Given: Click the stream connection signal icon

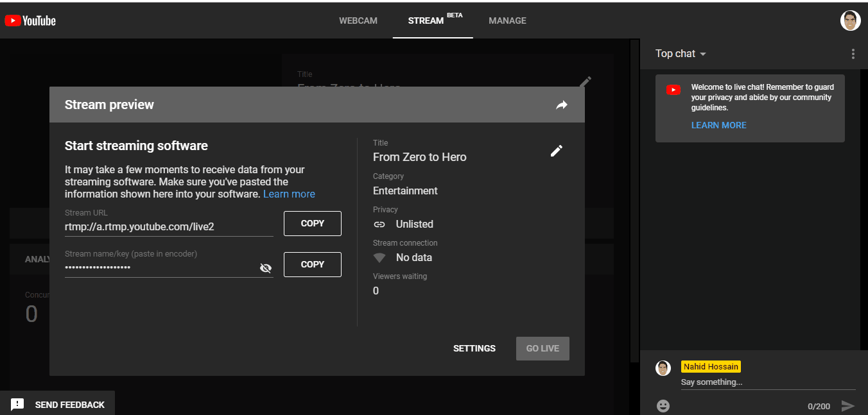Looking at the screenshot, I should point(379,258).
